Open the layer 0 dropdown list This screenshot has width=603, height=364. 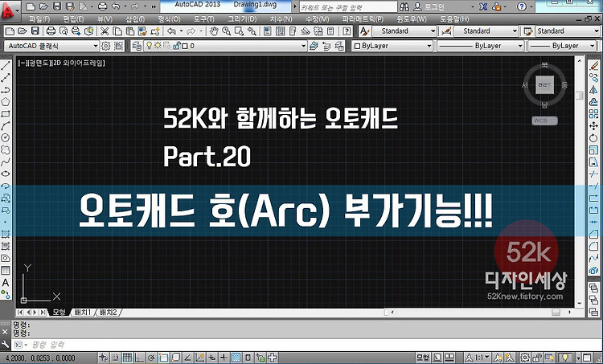coord(225,46)
